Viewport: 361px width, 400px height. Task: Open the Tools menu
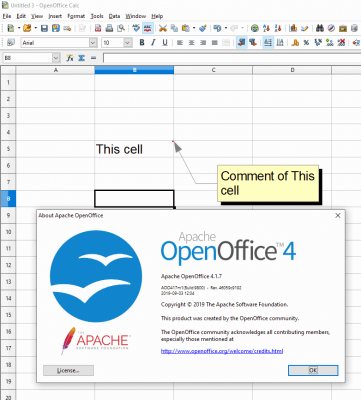(97, 16)
